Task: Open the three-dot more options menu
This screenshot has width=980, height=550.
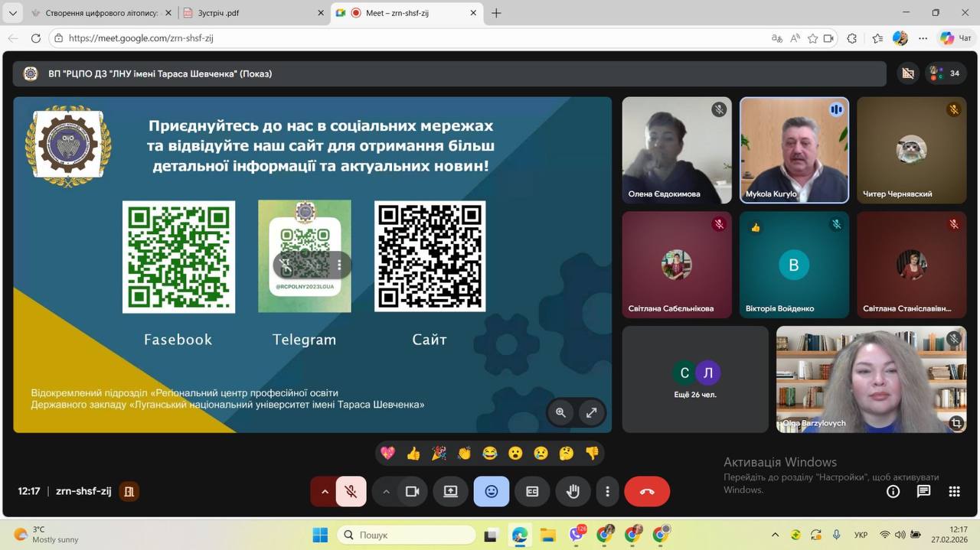Action: pos(608,492)
